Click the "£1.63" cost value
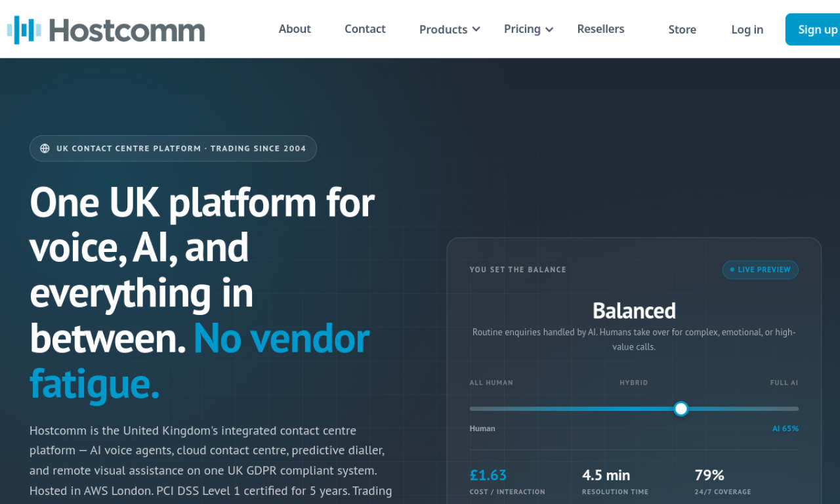Viewport: 840px width, 504px height. 488,474
